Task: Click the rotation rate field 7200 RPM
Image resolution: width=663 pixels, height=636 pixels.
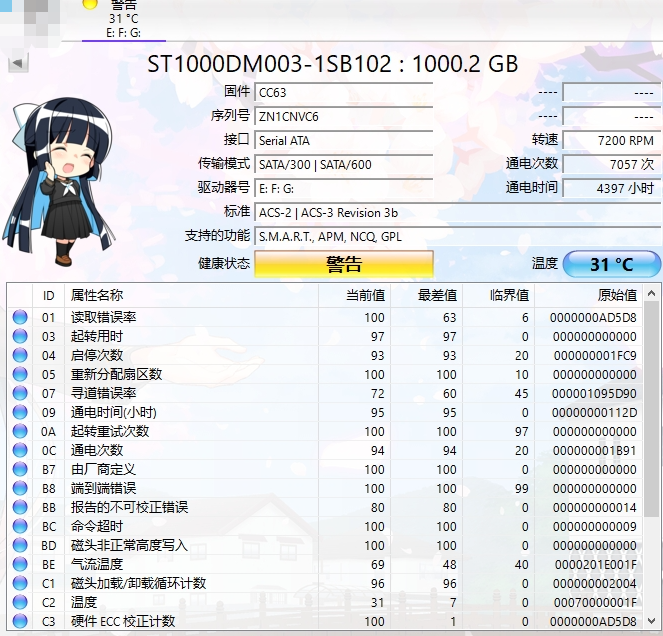Action: (611, 140)
